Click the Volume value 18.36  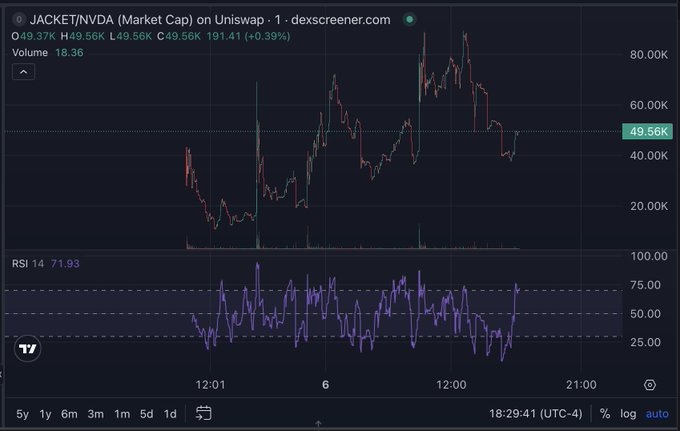coord(69,52)
